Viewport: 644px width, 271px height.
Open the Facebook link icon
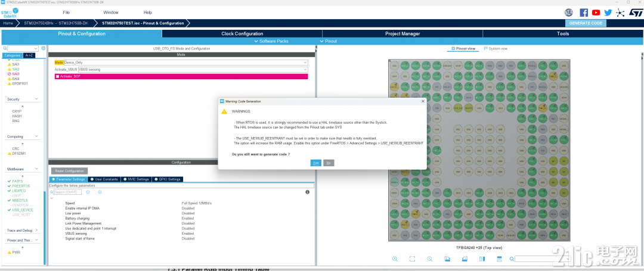point(584,13)
